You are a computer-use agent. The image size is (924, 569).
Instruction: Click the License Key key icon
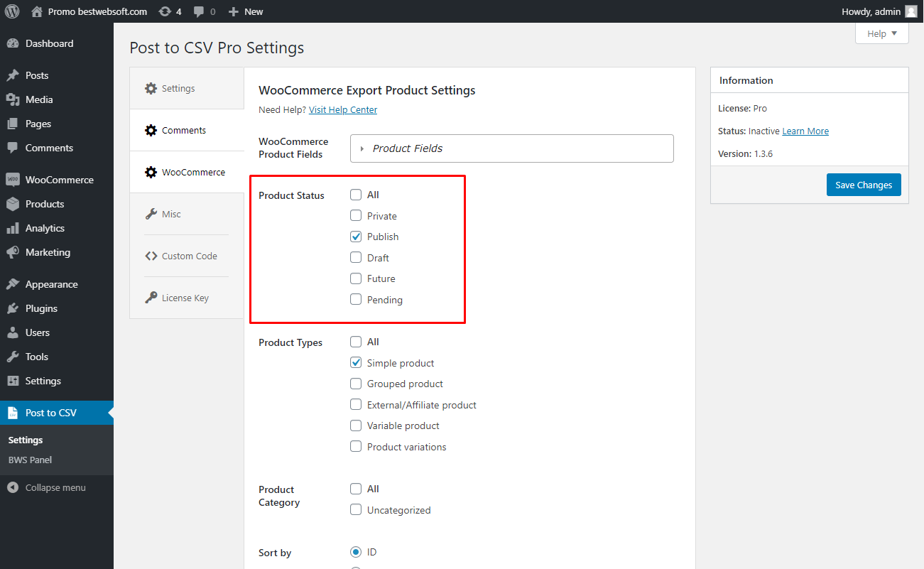point(151,298)
